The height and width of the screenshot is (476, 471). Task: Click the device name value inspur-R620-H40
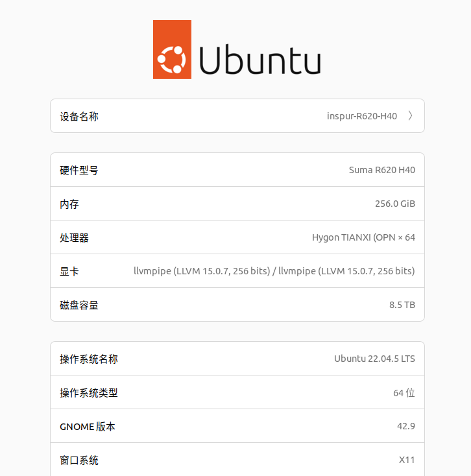361,116
